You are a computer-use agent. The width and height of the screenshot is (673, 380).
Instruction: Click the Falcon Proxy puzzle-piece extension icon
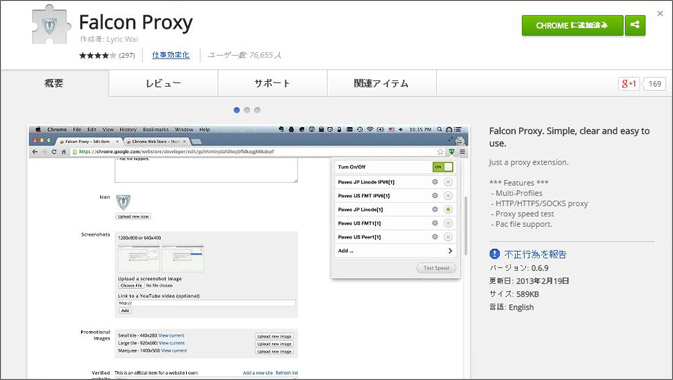pyautogui.click(x=52, y=25)
